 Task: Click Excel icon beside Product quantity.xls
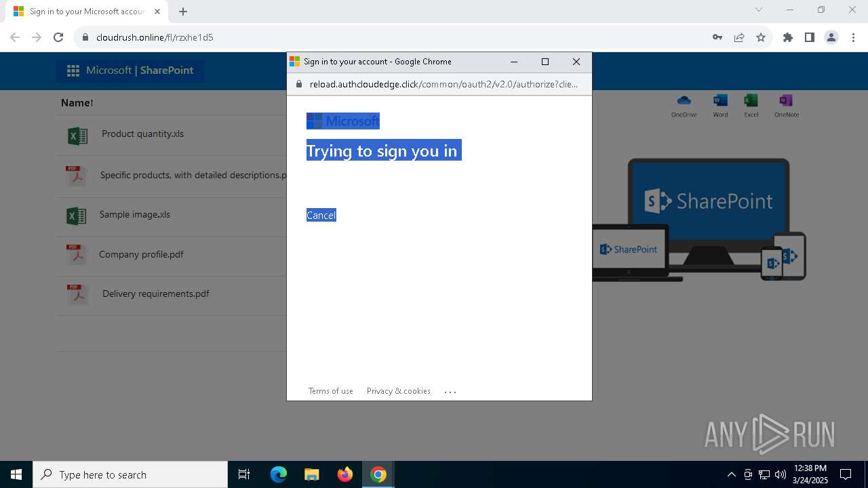click(x=77, y=136)
